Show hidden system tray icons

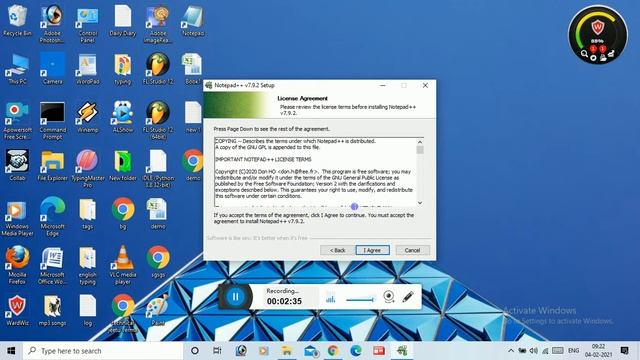click(511, 351)
